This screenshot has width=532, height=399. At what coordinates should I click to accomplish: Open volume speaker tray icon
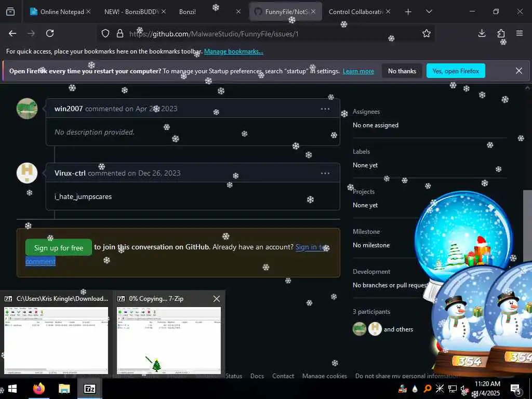[x=464, y=389]
